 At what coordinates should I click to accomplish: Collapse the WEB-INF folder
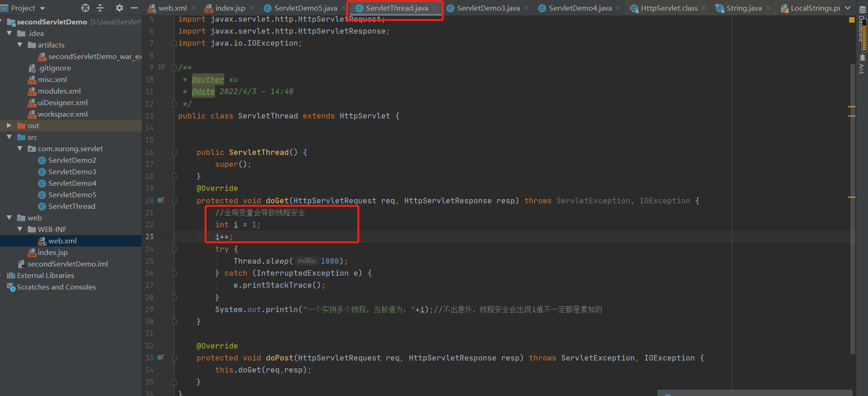(x=20, y=229)
